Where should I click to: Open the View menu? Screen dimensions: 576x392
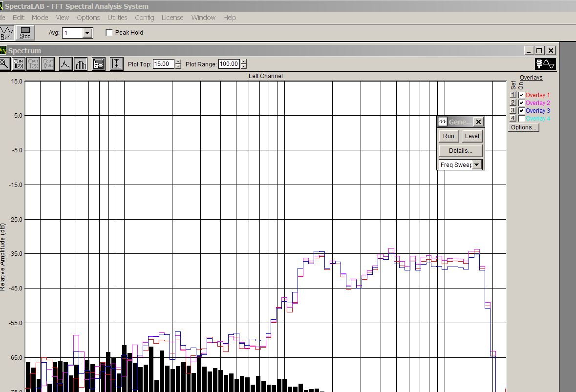63,18
